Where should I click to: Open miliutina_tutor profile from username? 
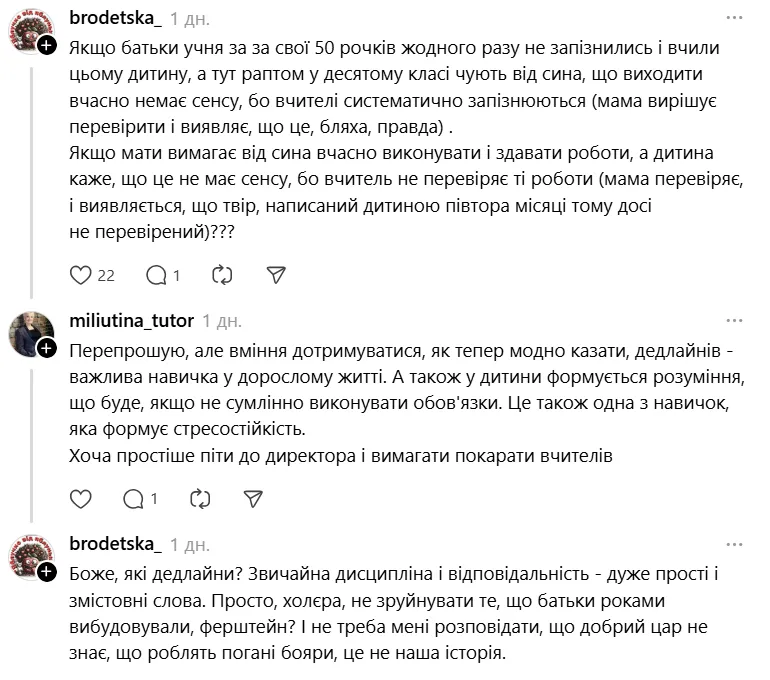point(131,321)
